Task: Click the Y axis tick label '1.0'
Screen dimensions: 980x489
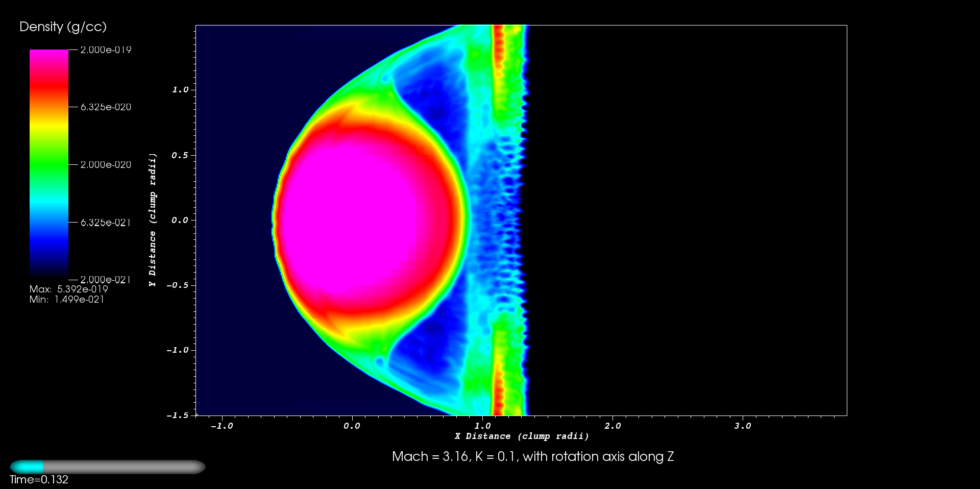Action: [180, 90]
